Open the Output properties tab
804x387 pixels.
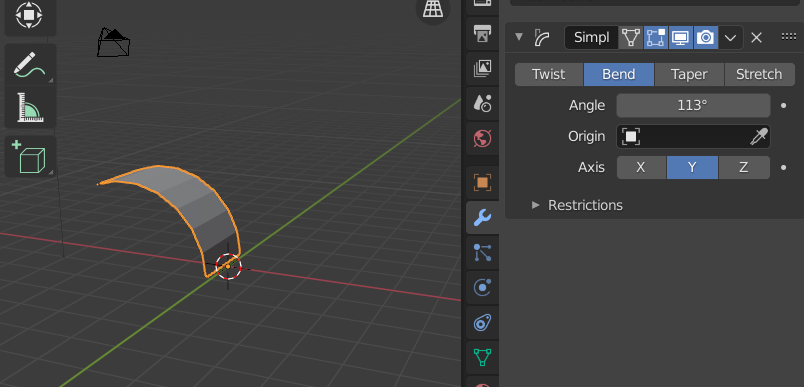[483, 34]
